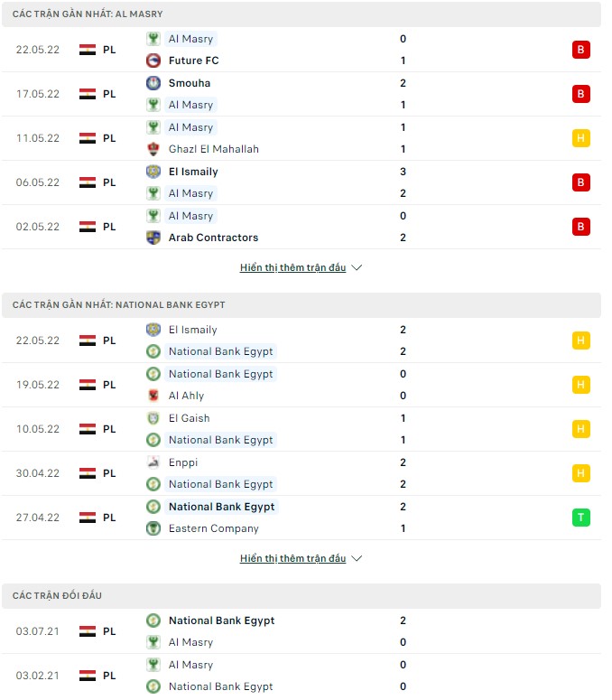Open 'Hiển thị thêm trận đấu' link under National Bank Egypt
Screen dimensions: 612x700
click(292, 559)
